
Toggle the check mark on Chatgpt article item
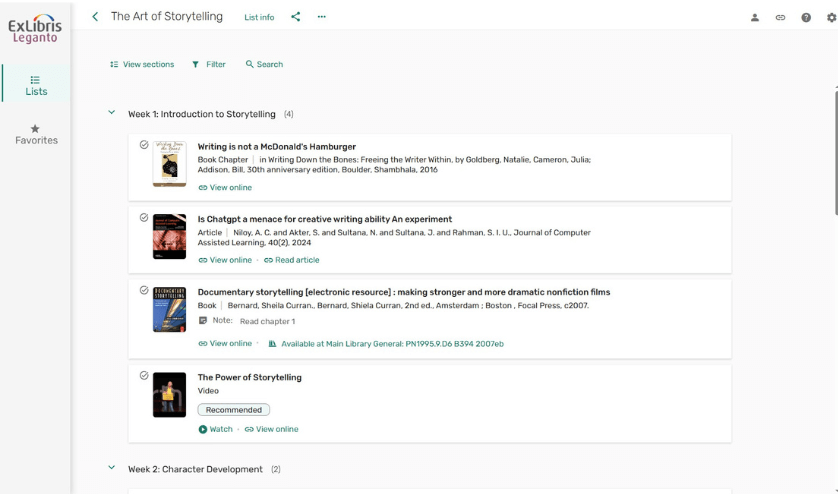pos(144,217)
